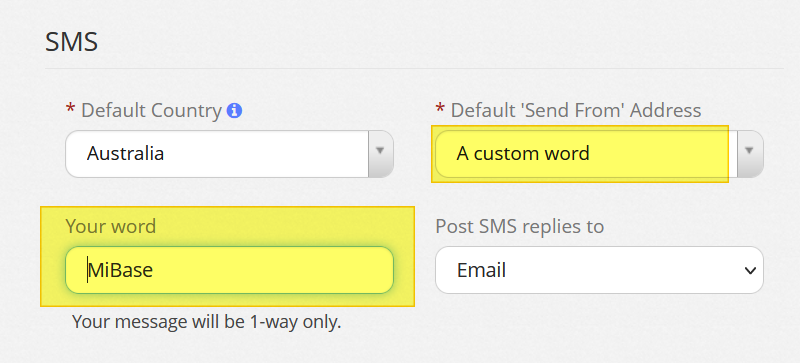Click the Email text in replies selector
This screenshot has height=363, width=800.
[x=481, y=271]
